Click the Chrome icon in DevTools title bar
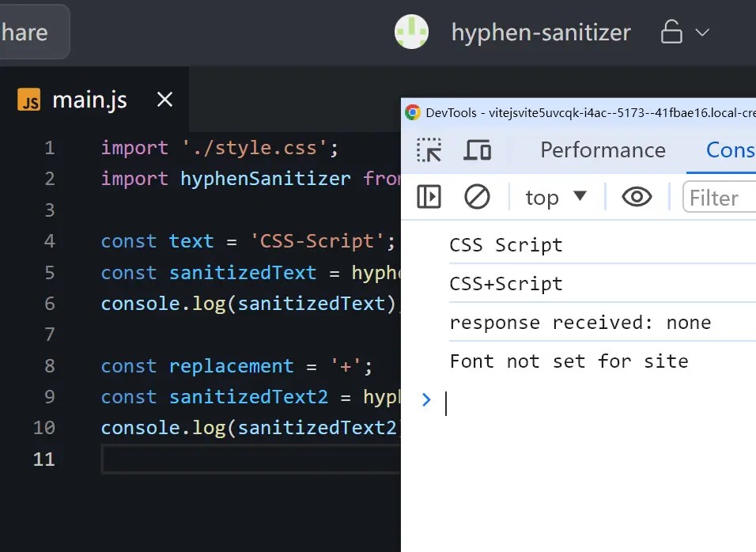This screenshot has height=552, width=756. pyautogui.click(x=412, y=112)
